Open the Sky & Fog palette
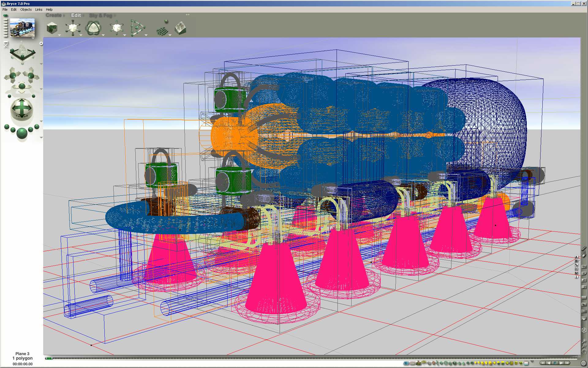Image resolution: width=588 pixels, height=368 pixels. [x=100, y=15]
